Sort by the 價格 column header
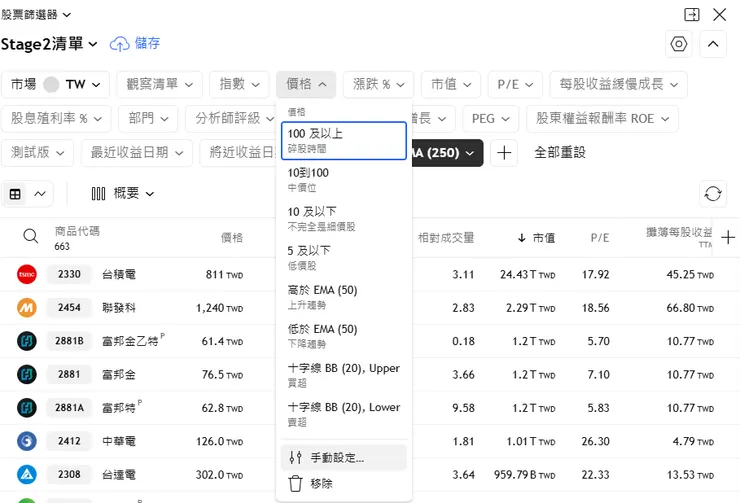The image size is (740, 503). pos(232,238)
